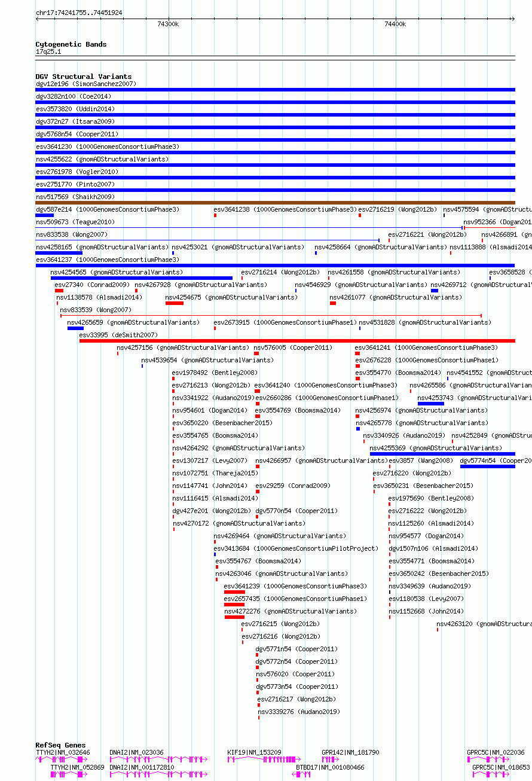This screenshot has width=532, height=781.
Task: Click the dgv3282n100 (Coe2014) label
Action: coord(74,96)
